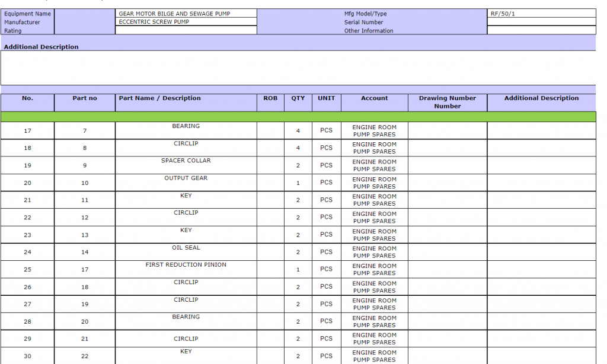Image resolution: width=607 pixels, height=364 pixels.
Task: Click inside the large Additional Description text area
Action: tap(298, 68)
